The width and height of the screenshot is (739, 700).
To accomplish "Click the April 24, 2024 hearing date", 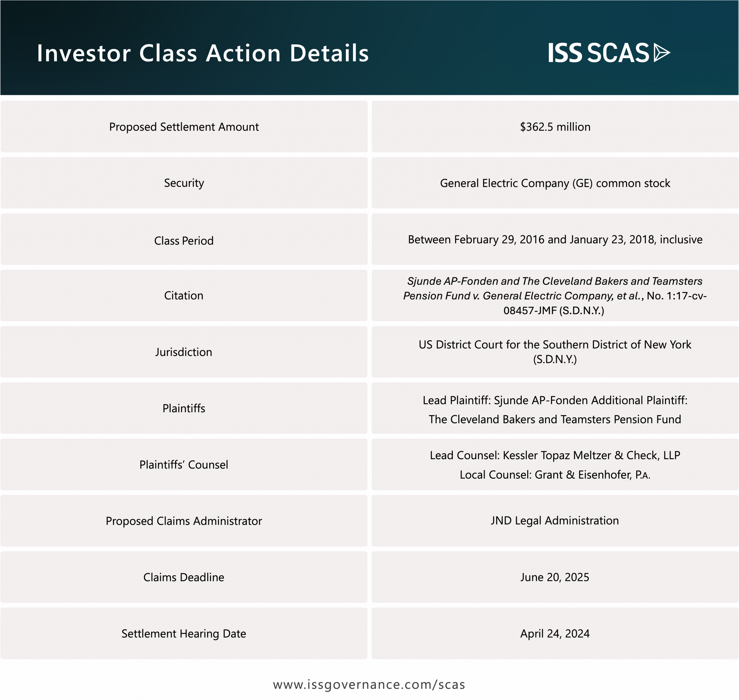I will (555, 634).
